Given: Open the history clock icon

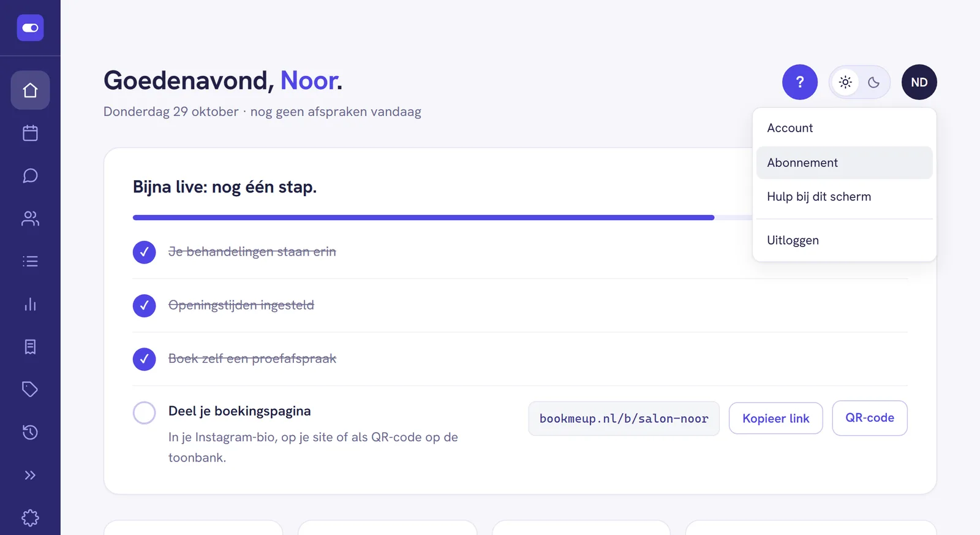Looking at the screenshot, I should click(x=30, y=433).
